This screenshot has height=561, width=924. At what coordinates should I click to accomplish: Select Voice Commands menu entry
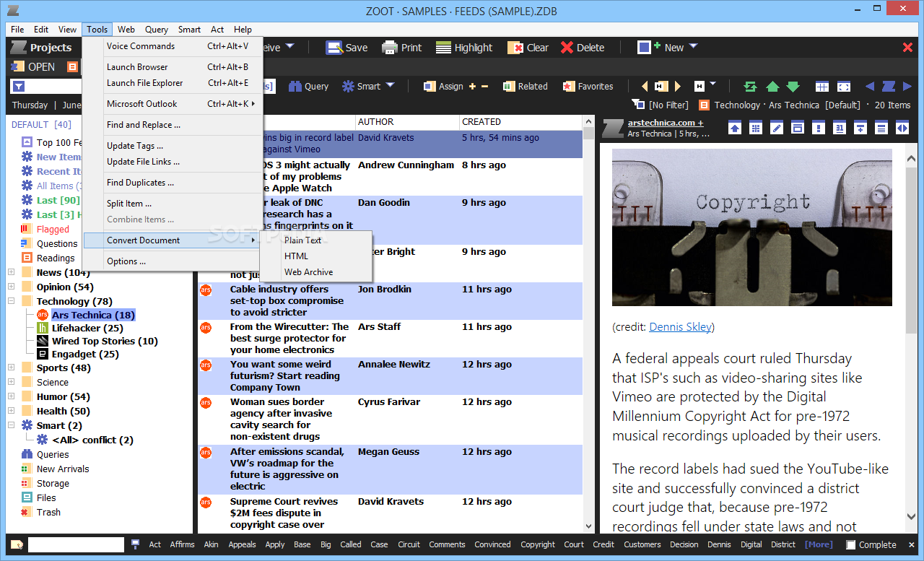[x=172, y=46]
